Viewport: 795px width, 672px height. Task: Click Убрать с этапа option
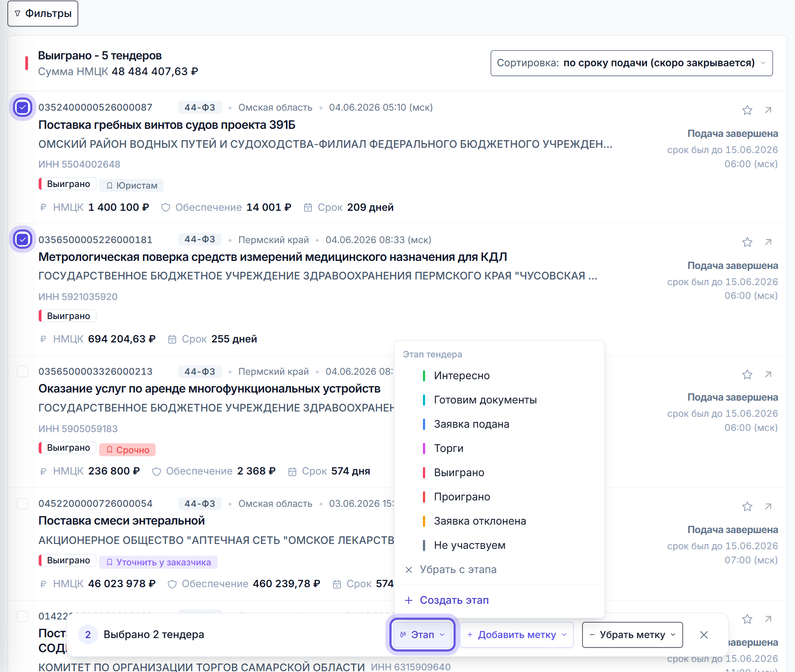499,569
